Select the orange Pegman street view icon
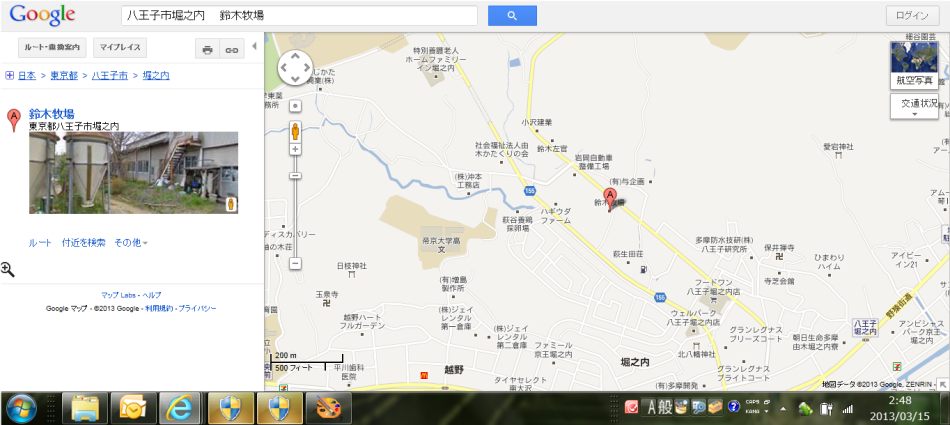This screenshot has height=425, width=950. (x=295, y=130)
